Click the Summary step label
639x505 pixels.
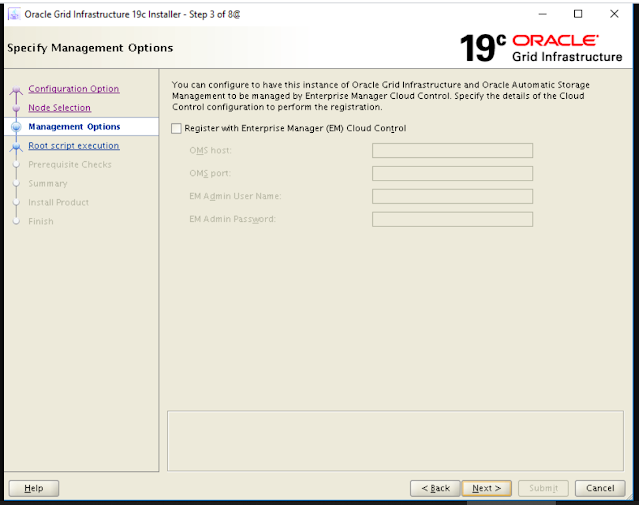pos(48,183)
